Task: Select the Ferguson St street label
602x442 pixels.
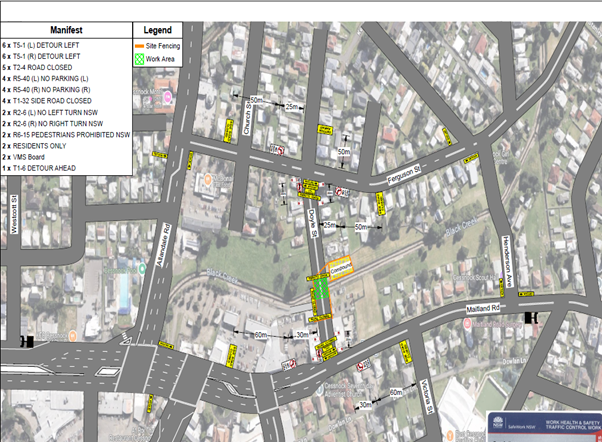Action: pos(404,175)
